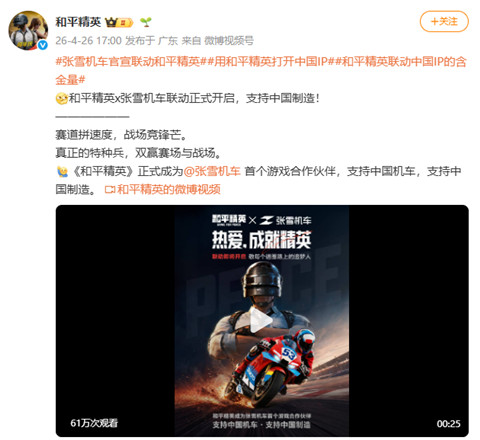Open the 和平精英的微博视频 link
480x440 pixels.
(x=169, y=190)
